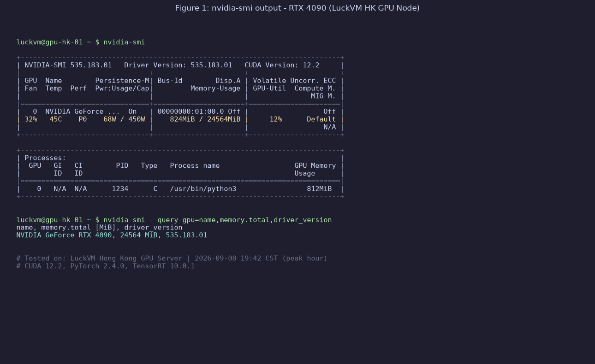Screen dimensions: 595x364
Task: Click the CSV header 'name, memory.total [MiB], driver_version'
Action: coord(99,228)
